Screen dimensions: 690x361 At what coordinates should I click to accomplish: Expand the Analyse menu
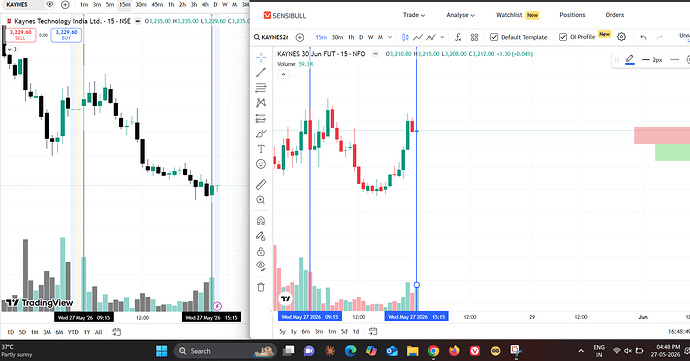click(460, 15)
